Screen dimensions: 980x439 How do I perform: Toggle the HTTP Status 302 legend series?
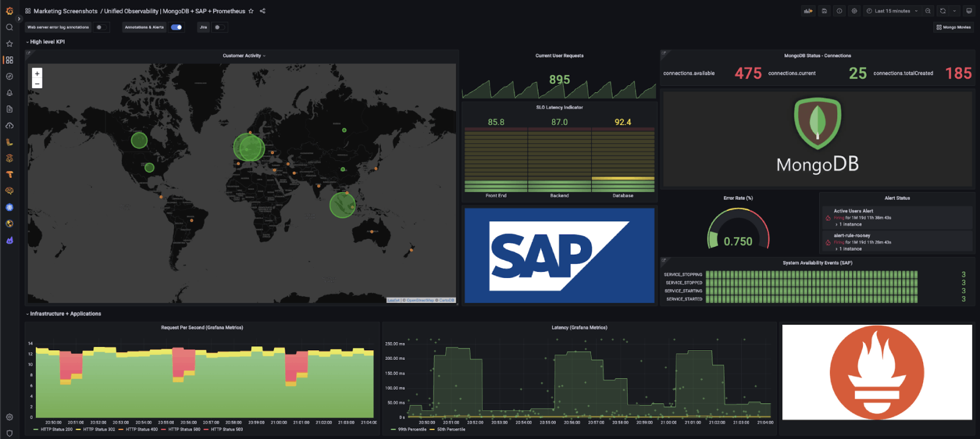[96, 429]
